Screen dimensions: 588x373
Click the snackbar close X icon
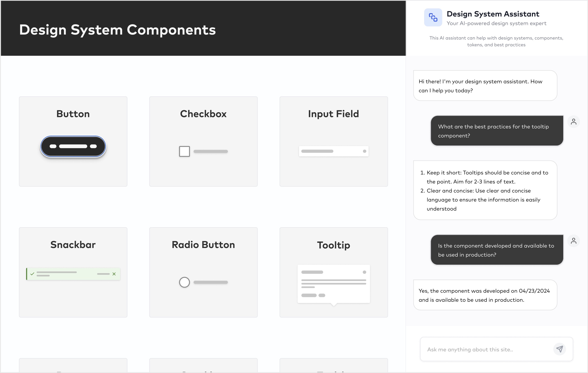(x=114, y=274)
